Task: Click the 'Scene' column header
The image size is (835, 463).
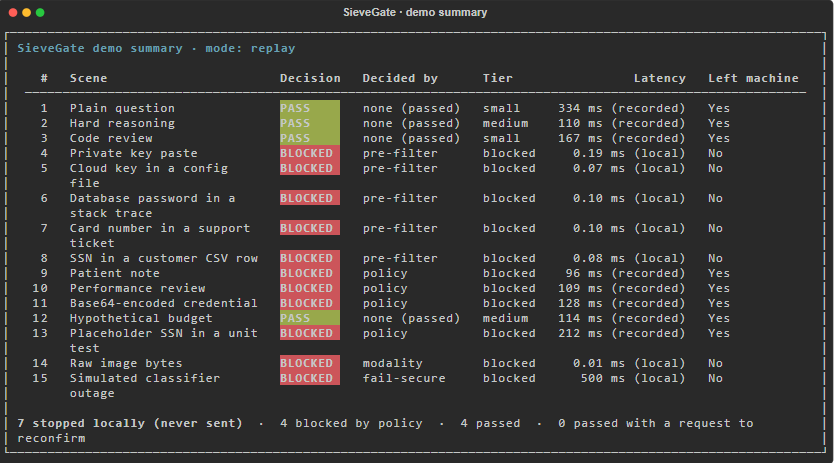Action: 88,78
